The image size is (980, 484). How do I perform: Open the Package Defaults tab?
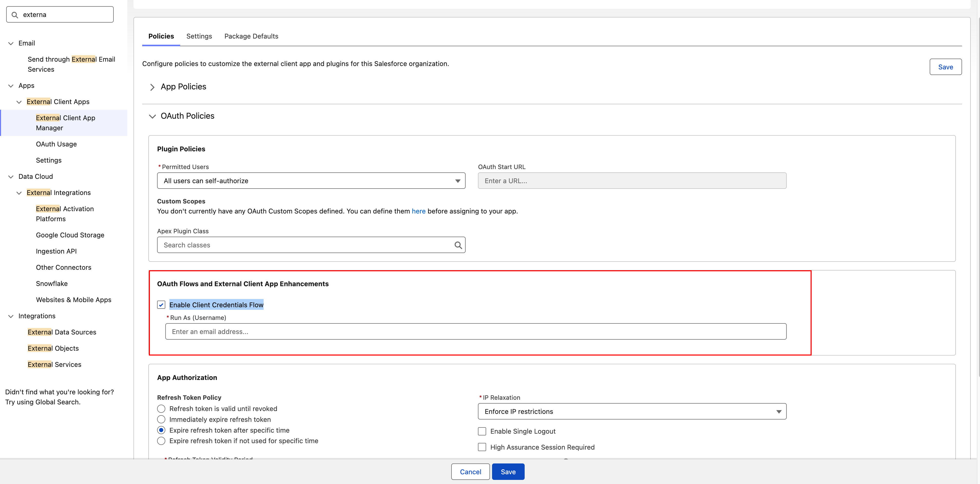coord(251,36)
